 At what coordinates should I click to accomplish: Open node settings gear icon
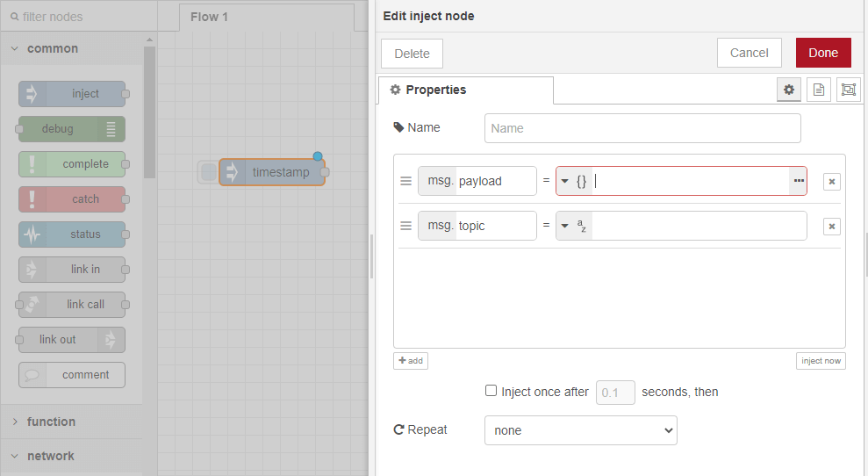[788, 90]
